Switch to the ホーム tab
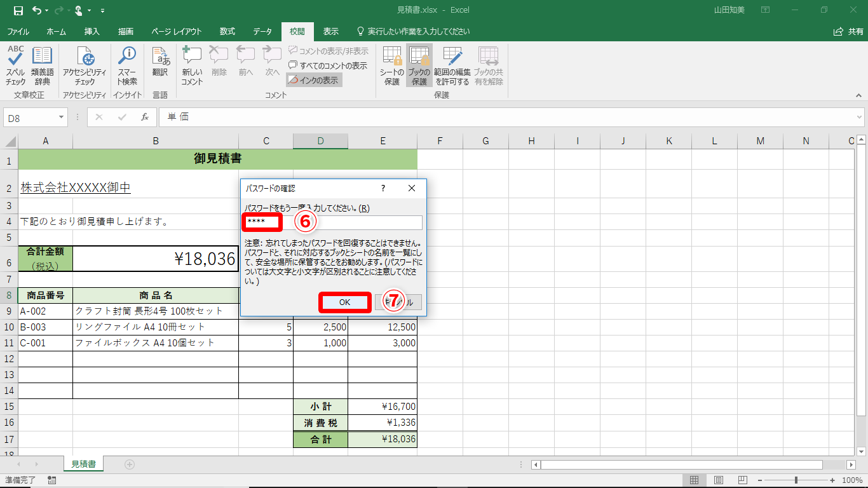Screen dimensions: 868x488 [56, 31]
